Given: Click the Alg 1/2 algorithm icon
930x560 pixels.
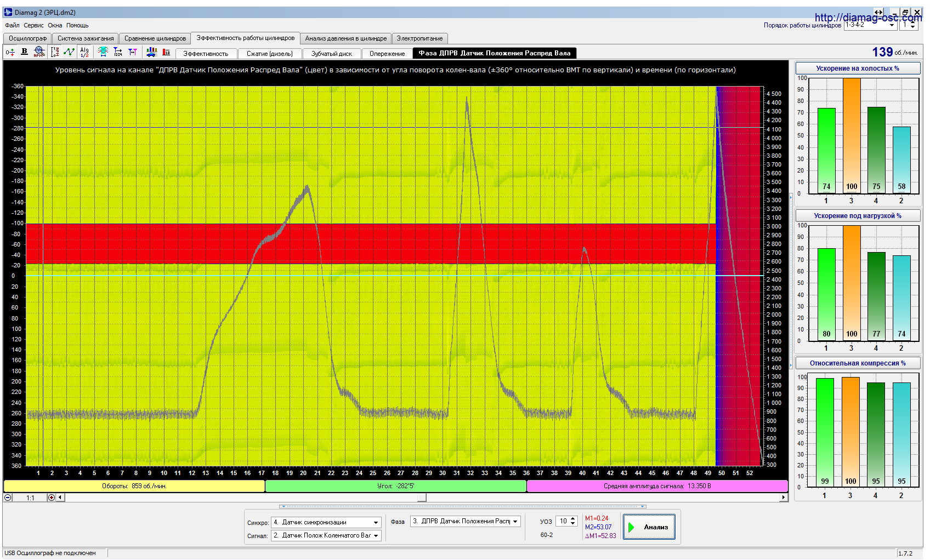Looking at the screenshot, I should point(84,52).
